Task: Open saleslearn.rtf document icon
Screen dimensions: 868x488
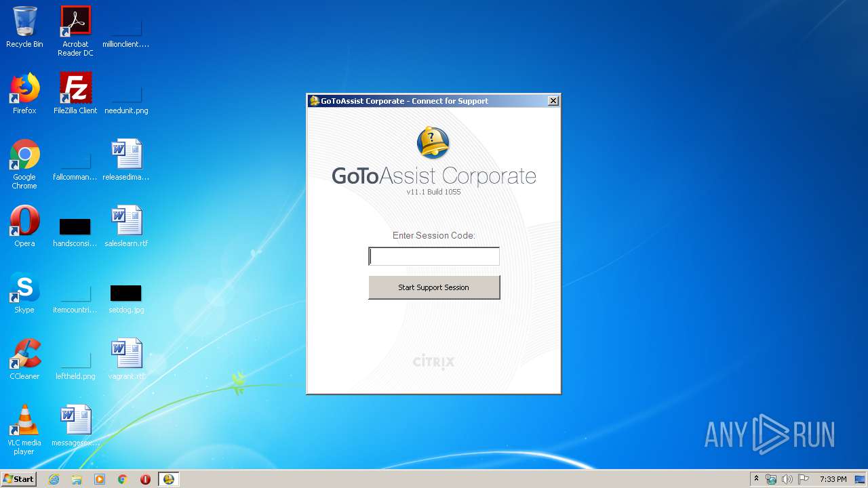Action: [x=126, y=226]
